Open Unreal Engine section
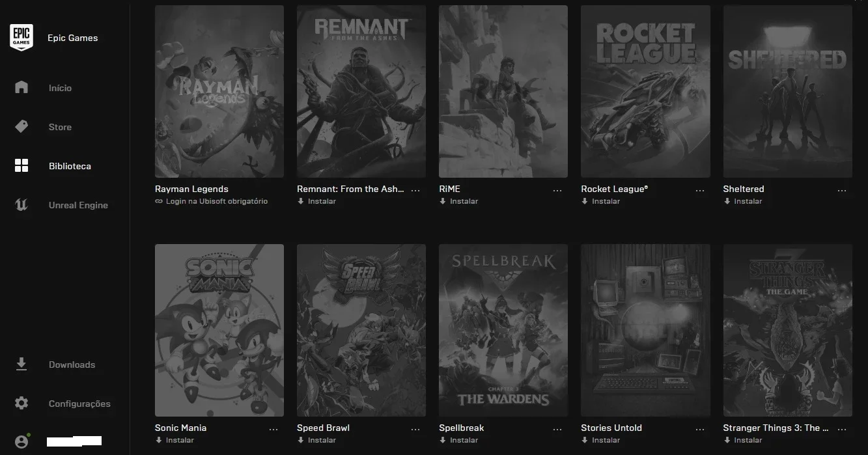Viewport: 868px width, 455px height. click(78, 205)
